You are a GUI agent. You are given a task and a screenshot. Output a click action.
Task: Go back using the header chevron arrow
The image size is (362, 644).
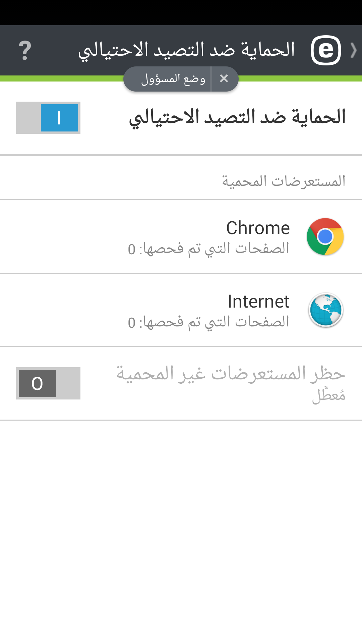click(353, 50)
